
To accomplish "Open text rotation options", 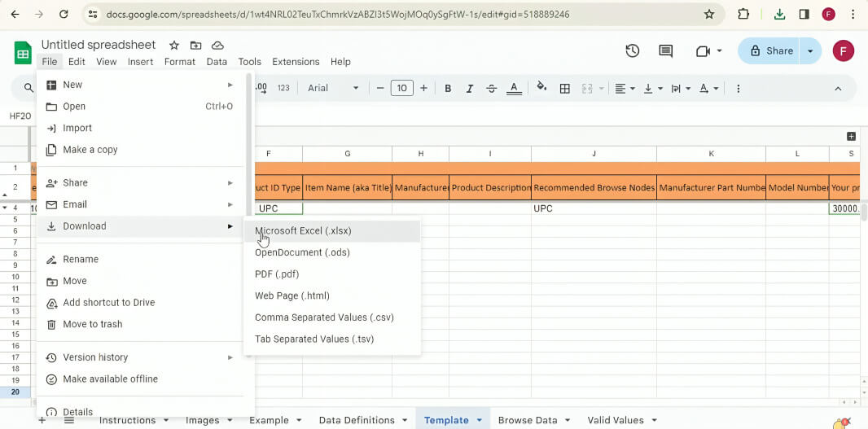I will (708, 88).
